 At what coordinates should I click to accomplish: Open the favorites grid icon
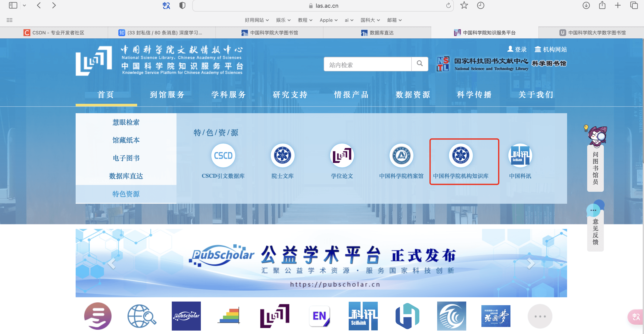9,20
